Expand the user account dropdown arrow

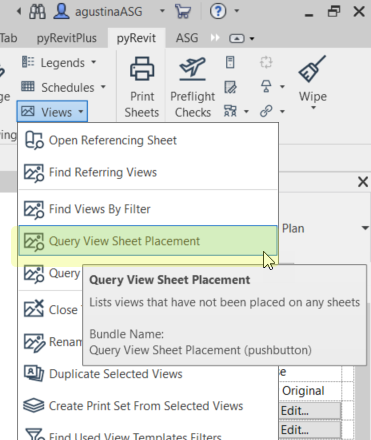tap(162, 11)
